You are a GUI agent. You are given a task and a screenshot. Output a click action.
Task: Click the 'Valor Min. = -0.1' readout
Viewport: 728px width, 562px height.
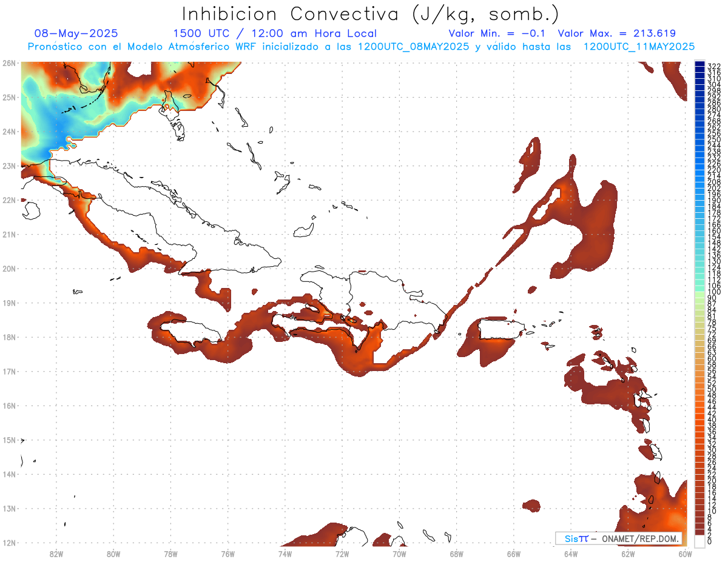(x=496, y=34)
